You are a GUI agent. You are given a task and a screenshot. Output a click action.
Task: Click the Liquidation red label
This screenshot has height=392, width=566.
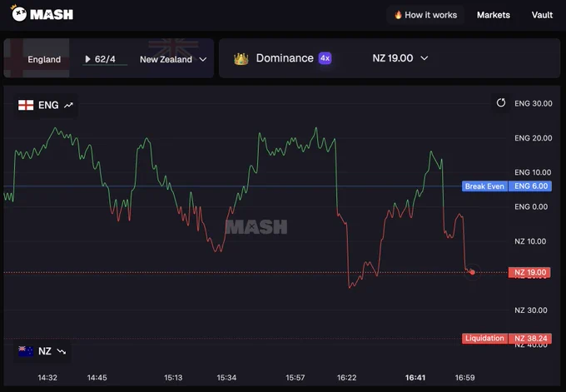click(484, 338)
